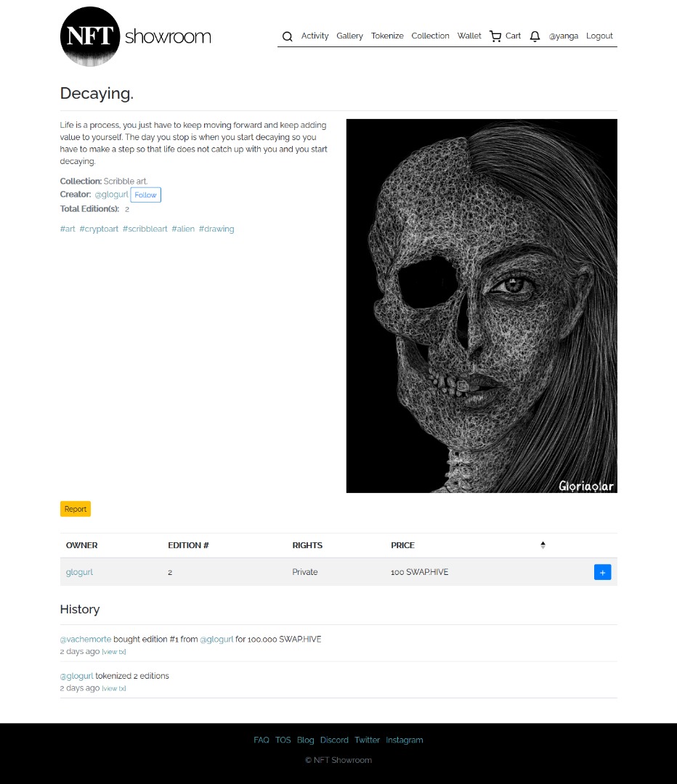
Task: View @vachemorte's profile in History
Action: (86, 639)
